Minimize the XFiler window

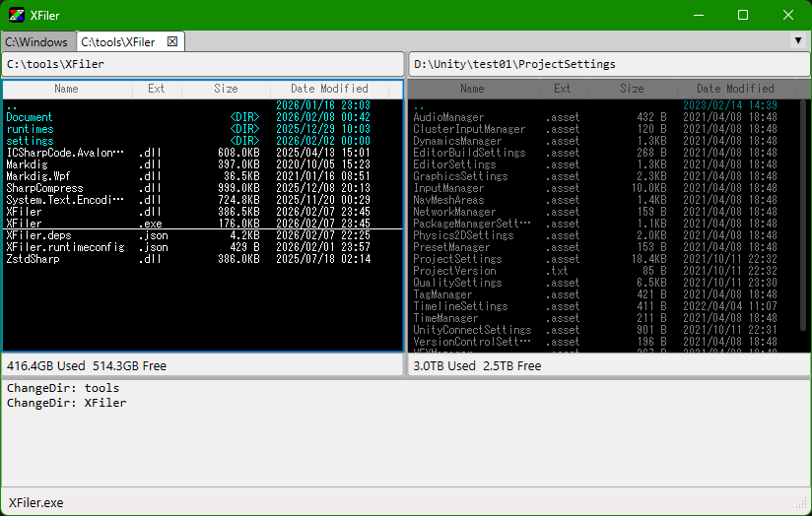698,15
